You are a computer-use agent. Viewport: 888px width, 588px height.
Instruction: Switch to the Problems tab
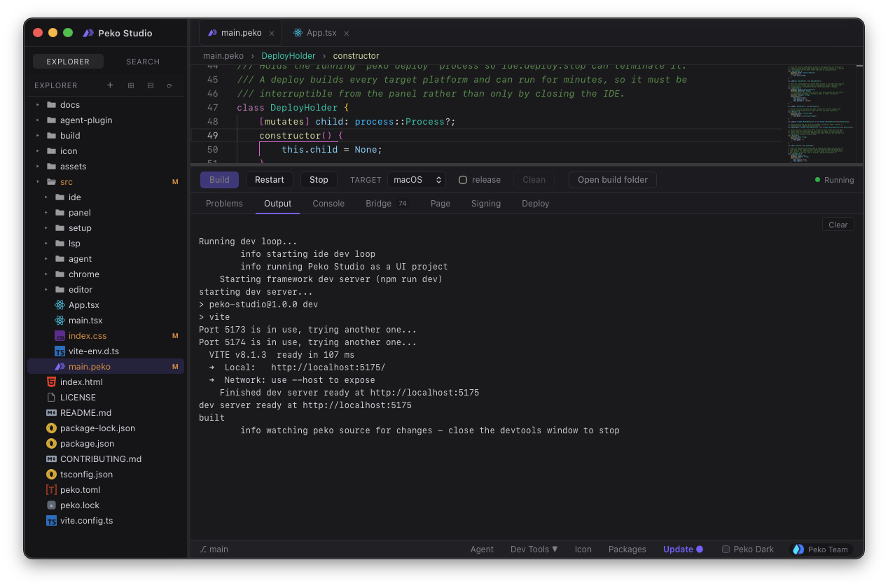(224, 204)
